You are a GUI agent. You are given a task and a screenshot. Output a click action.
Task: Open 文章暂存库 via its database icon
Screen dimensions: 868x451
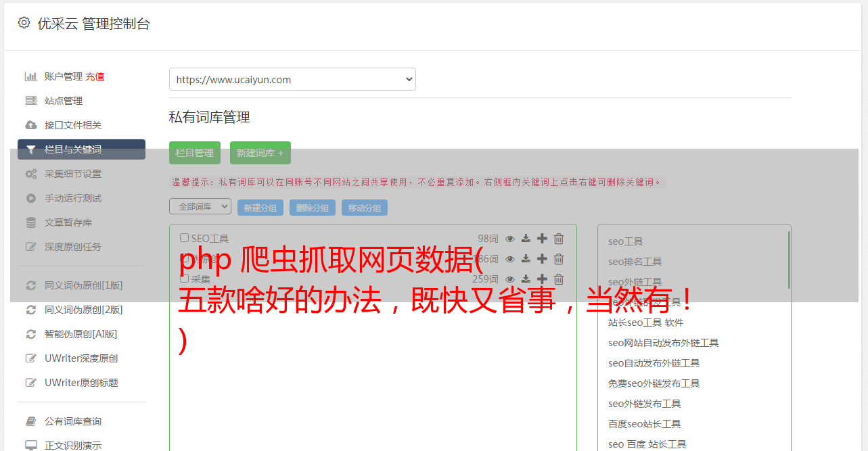(x=30, y=222)
